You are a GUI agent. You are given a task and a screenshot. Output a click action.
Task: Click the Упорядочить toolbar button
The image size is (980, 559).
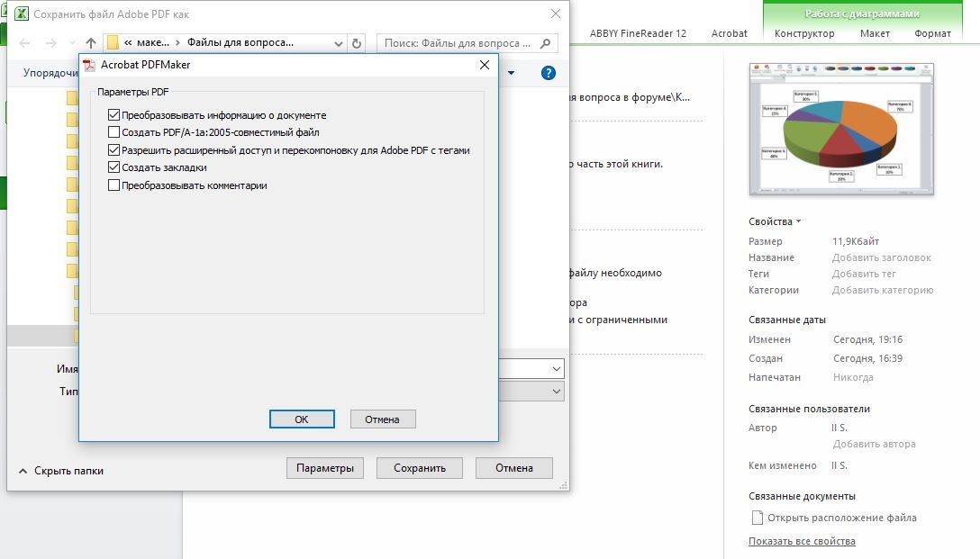[x=50, y=73]
